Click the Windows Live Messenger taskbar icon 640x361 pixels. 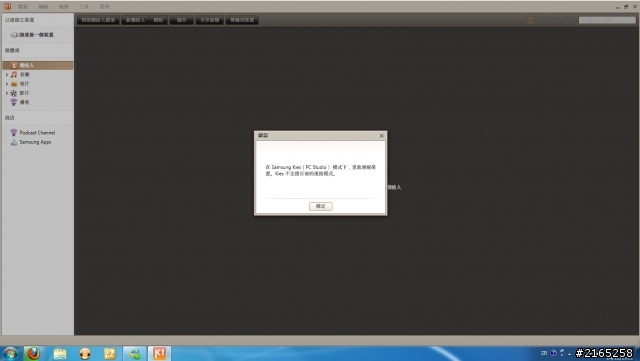135,354
